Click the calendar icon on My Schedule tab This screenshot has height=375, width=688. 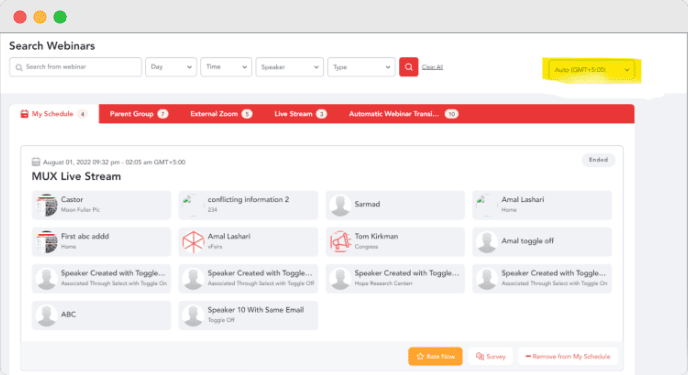tap(25, 114)
